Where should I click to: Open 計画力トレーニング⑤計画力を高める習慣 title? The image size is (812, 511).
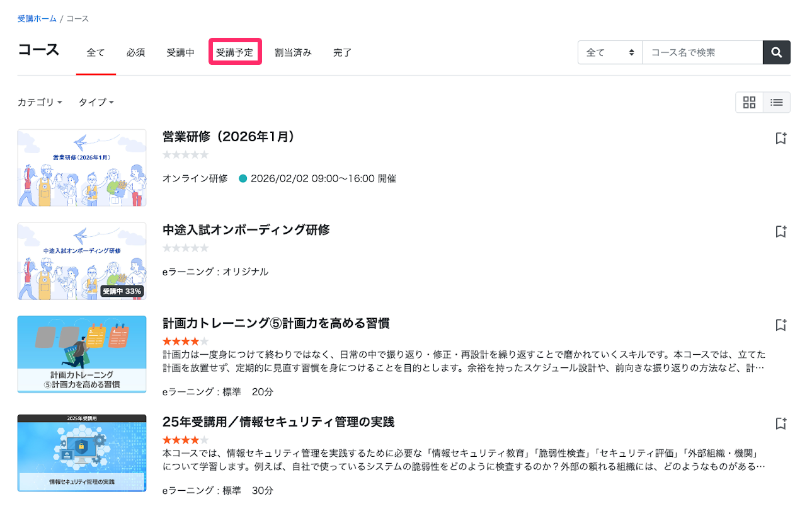point(276,323)
